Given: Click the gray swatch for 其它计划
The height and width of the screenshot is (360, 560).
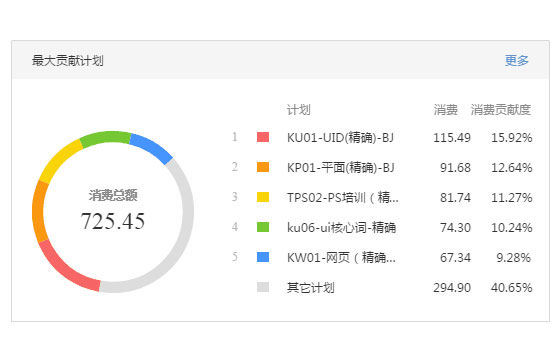Looking at the screenshot, I should [263, 287].
